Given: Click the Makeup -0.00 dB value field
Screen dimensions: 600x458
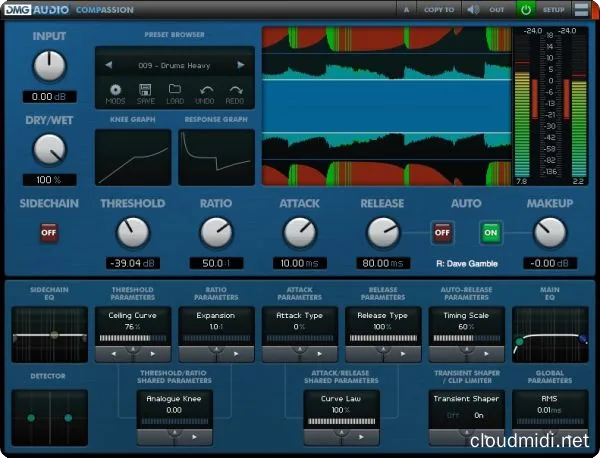Looking at the screenshot, I should 550,263.
